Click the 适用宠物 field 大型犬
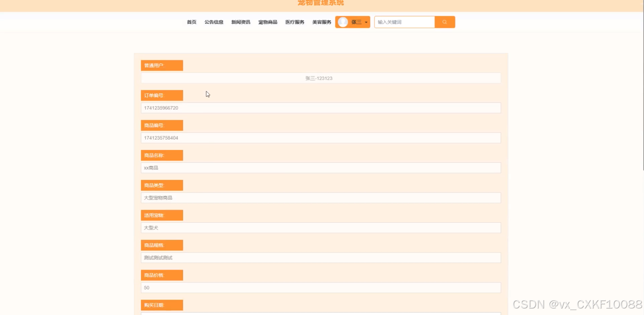Viewport: 644px width, 315px height. pos(321,228)
